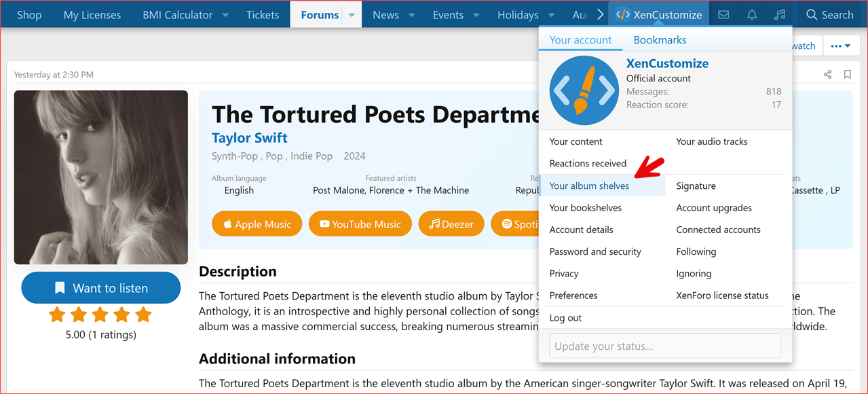Open Connected accounts entry
868x394 pixels.
click(x=718, y=230)
